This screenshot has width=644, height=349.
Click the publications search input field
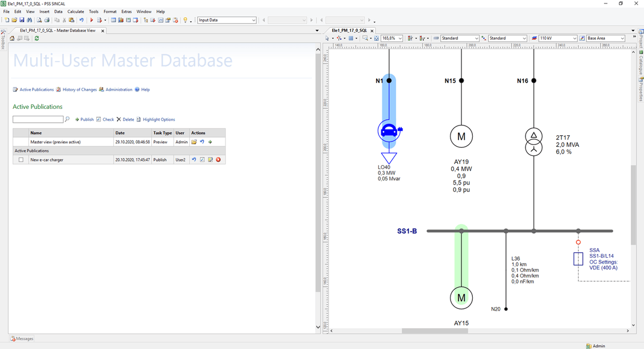38,119
